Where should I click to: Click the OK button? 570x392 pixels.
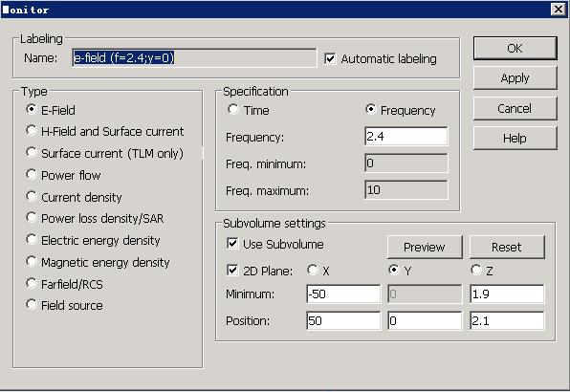click(515, 49)
